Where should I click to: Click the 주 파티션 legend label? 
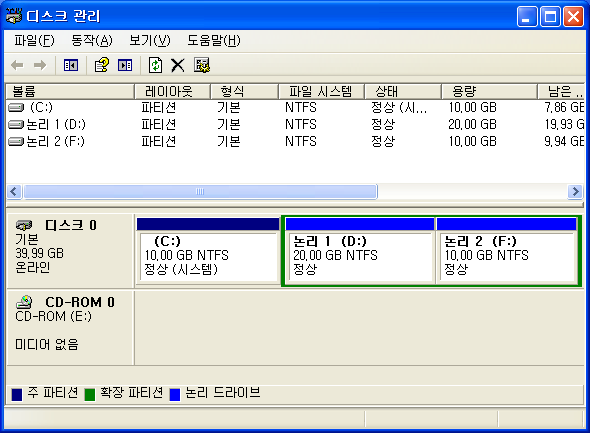click(x=53, y=393)
